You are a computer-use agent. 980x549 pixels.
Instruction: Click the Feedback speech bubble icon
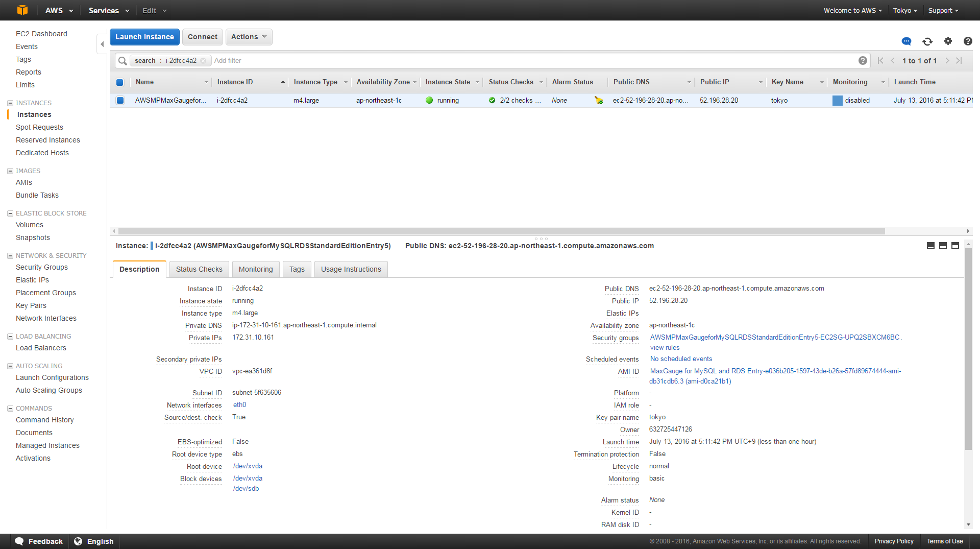click(19, 541)
